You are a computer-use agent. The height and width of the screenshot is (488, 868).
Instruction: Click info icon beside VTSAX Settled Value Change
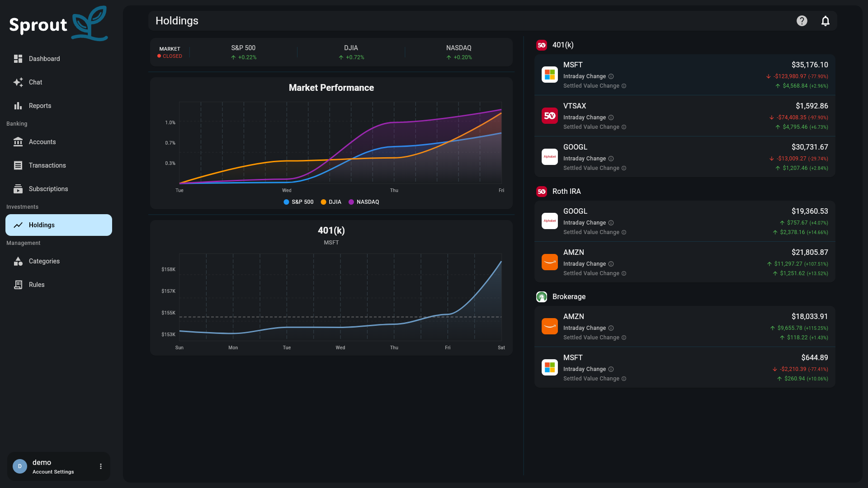click(624, 127)
